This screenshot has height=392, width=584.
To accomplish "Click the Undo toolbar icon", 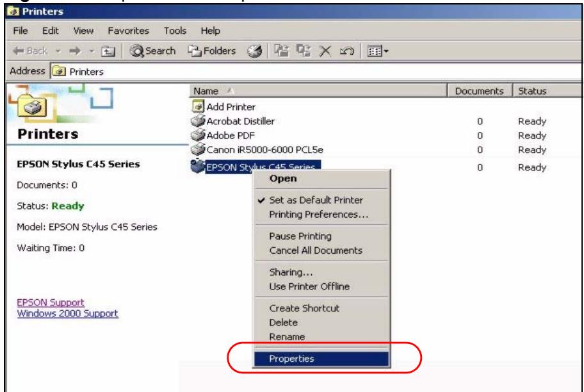I will (x=346, y=51).
